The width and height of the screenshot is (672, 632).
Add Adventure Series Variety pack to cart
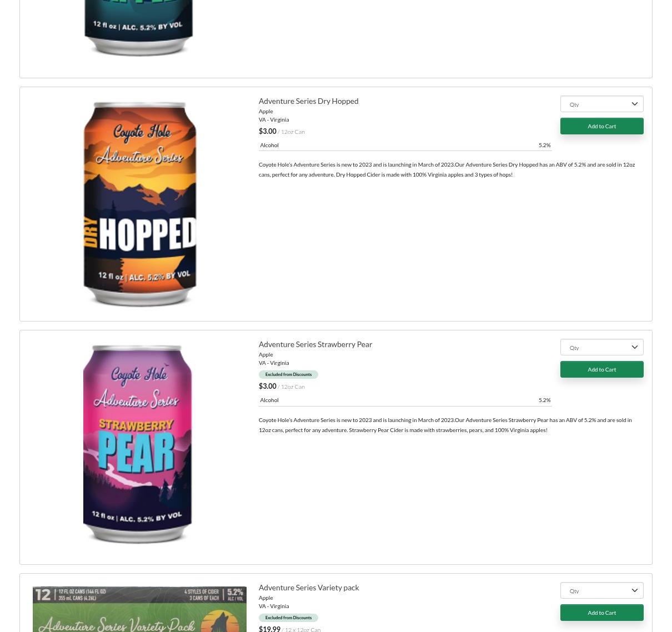(601, 613)
